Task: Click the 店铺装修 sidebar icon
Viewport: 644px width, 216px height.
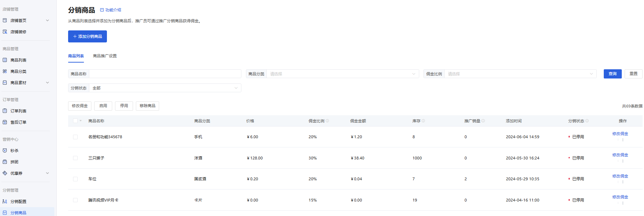Action: (5, 32)
